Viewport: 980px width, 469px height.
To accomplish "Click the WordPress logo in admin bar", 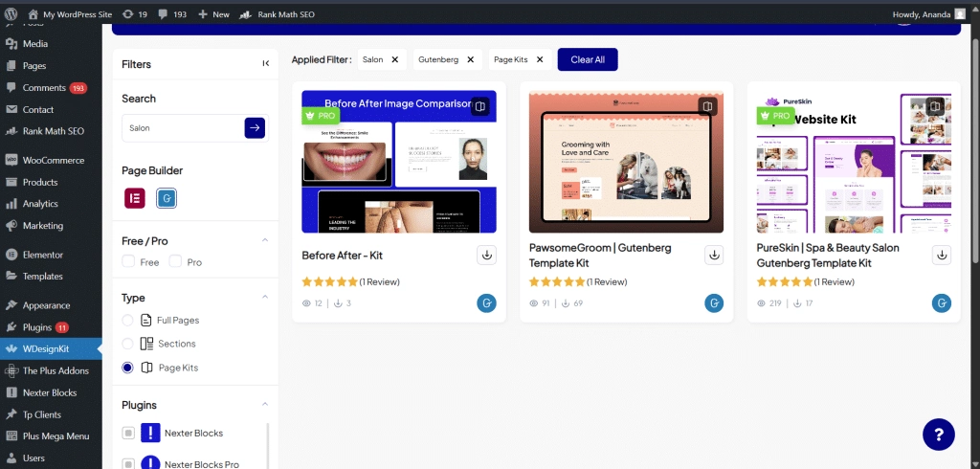I will pyautogui.click(x=11, y=13).
